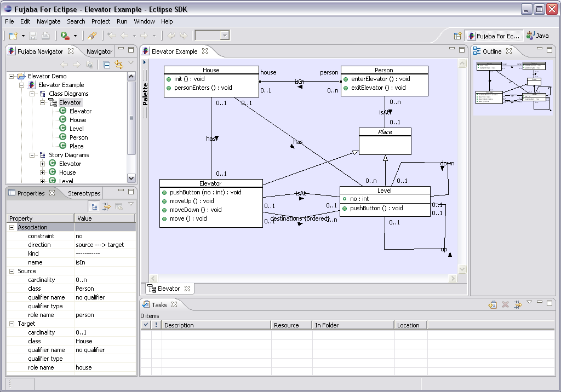This screenshot has height=392, width=561.
Task: Switch to the Stereotypes tab
Action: [x=84, y=193]
